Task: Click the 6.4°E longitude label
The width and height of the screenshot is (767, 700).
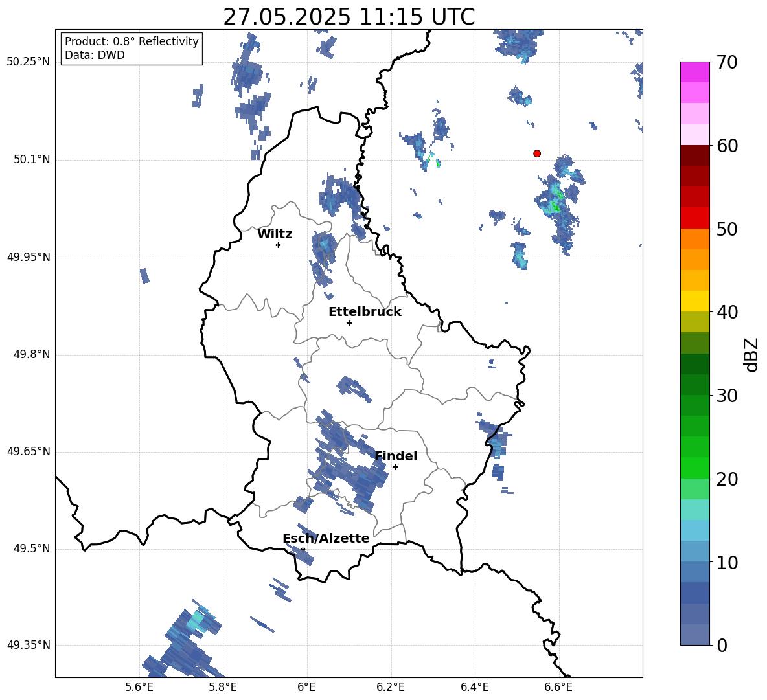Action: [x=474, y=687]
